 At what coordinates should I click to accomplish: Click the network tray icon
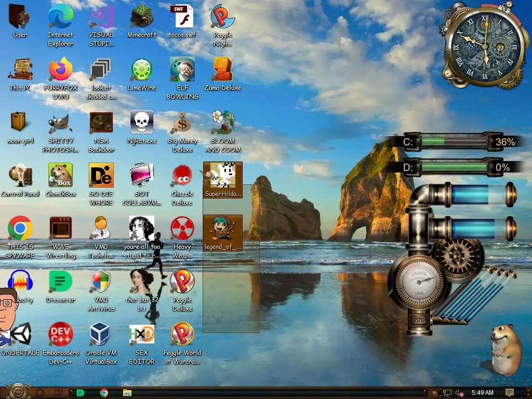pos(447,393)
